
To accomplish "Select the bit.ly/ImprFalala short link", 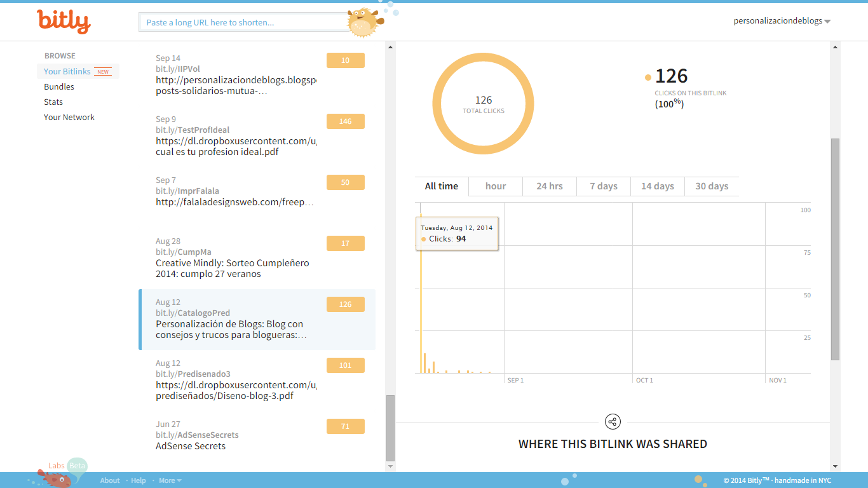I will pyautogui.click(x=187, y=191).
